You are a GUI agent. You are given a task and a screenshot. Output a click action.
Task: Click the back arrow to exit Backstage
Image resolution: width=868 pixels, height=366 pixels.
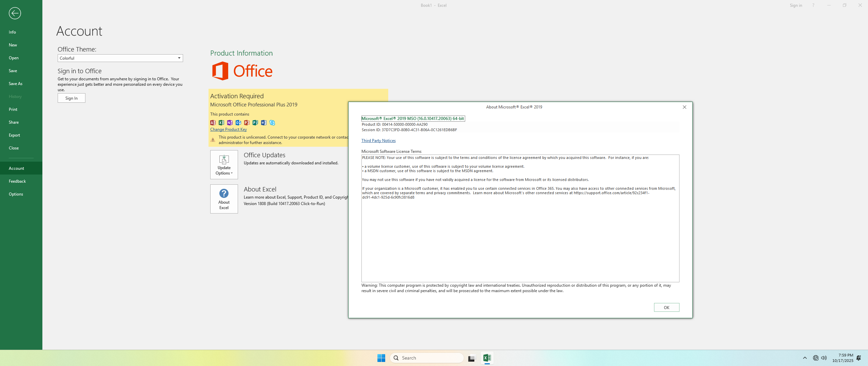15,13
